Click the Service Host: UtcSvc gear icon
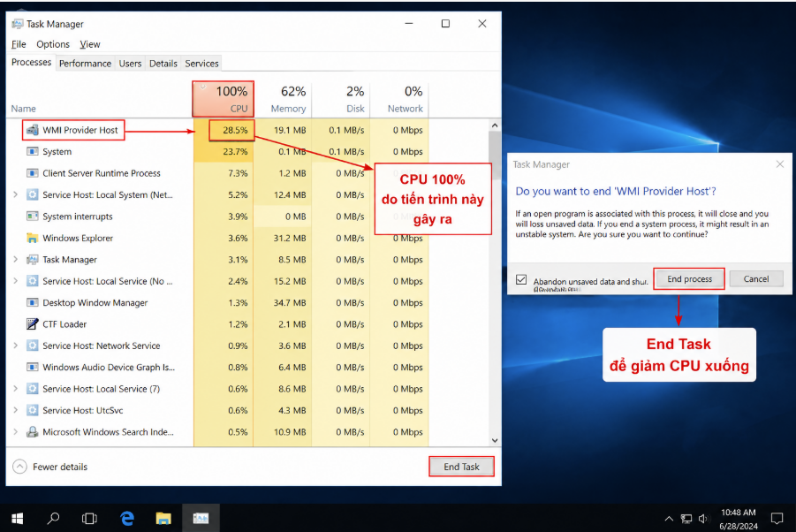Image resolution: width=796 pixels, height=532 pixels. 33,410
